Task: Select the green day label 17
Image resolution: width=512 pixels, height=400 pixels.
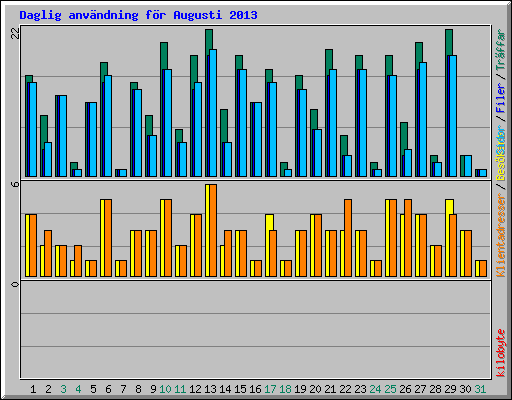Action: click(270, 389)
